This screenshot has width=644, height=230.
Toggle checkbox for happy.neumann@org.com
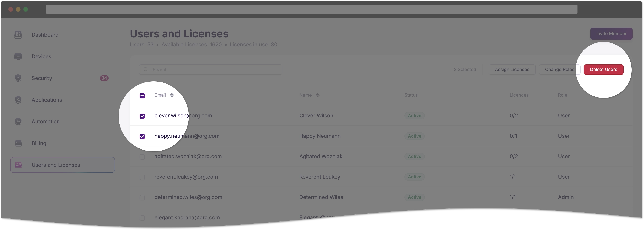(143, 136)
